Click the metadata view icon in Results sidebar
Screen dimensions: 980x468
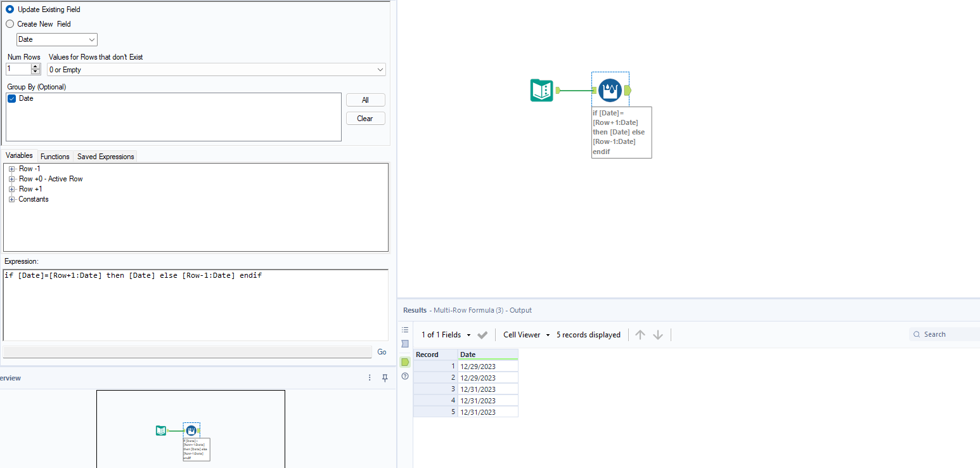tap(405, 344)
